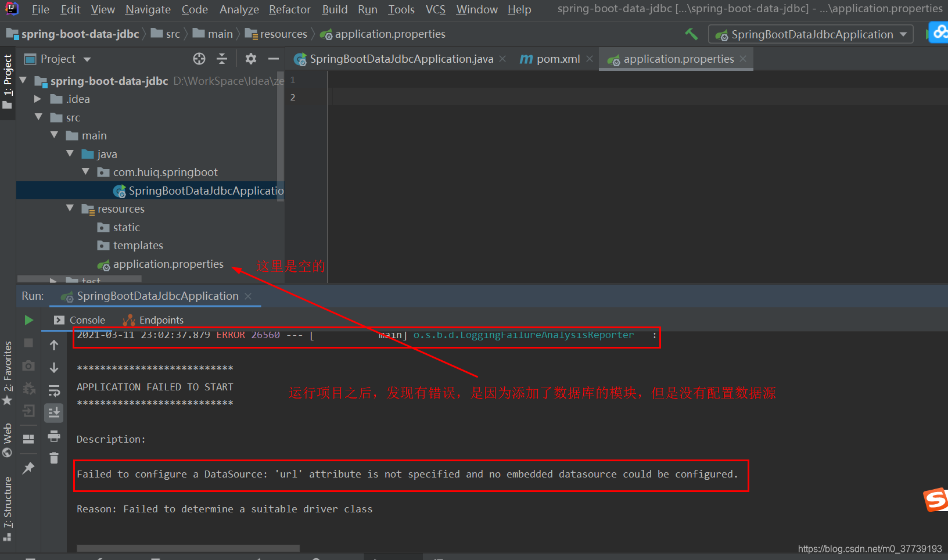This screenshot has width=948, height=560.
Task: Click the restore layout icon in Run toolbar
Action: pos(28,439)
